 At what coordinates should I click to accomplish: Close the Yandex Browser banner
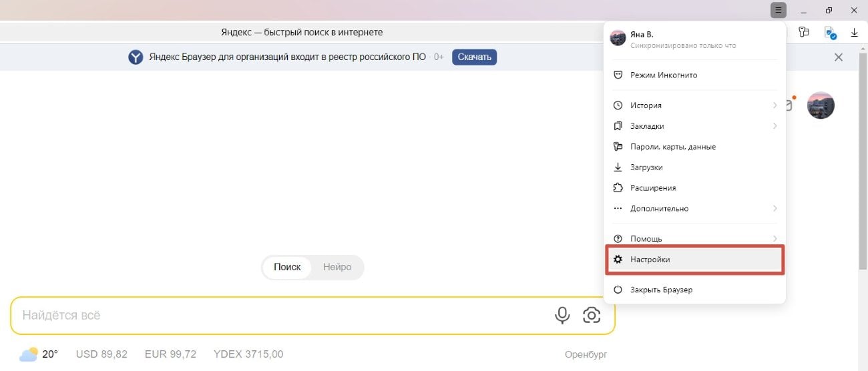[x=839, y=57]
